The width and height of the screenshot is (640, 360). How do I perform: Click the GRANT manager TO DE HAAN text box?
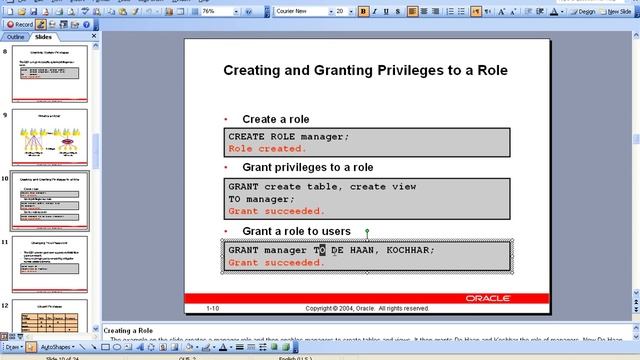pyautogui.click(x=367, y=256)
